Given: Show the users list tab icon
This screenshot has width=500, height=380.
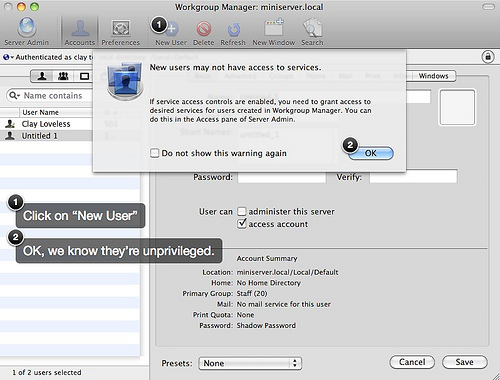Looking at the screenshot, I should [42, 76].
